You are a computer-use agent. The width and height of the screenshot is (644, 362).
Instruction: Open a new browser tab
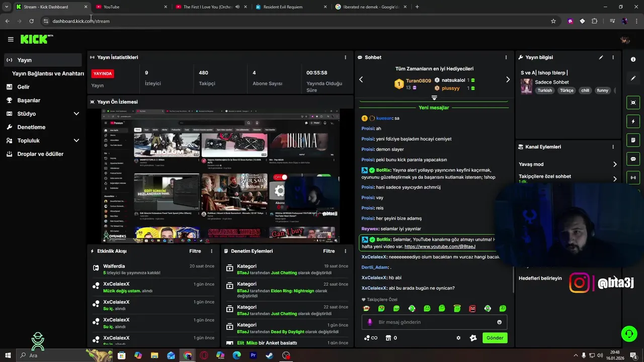417,7
